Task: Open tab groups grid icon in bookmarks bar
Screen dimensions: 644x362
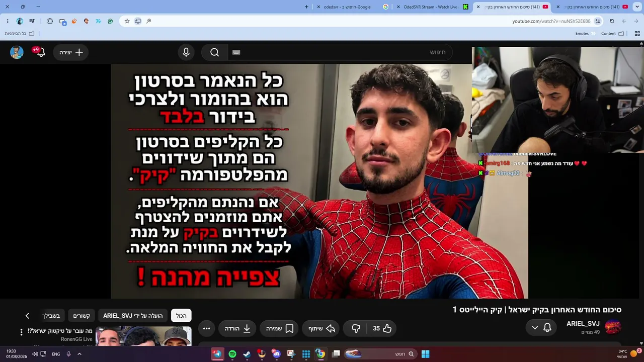Action: point(637,34)
